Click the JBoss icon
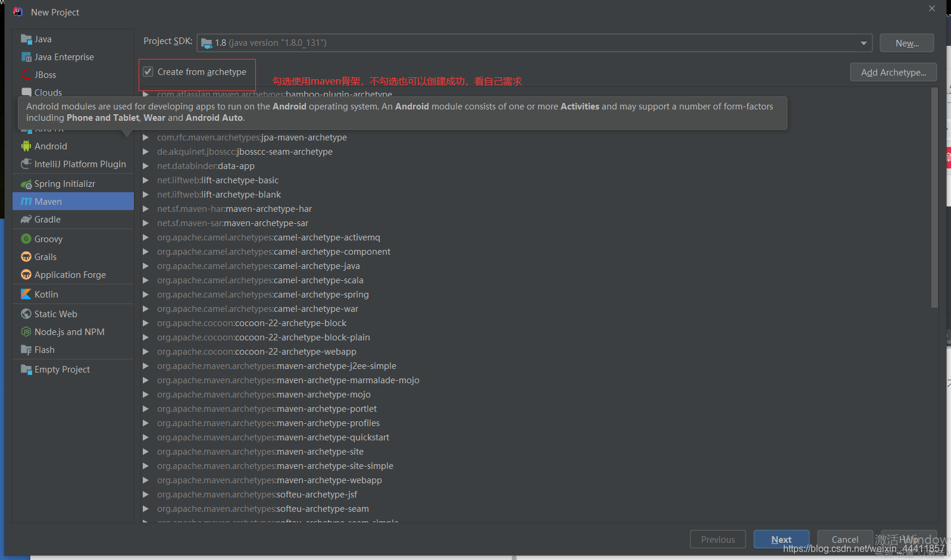 coord(26,75)
